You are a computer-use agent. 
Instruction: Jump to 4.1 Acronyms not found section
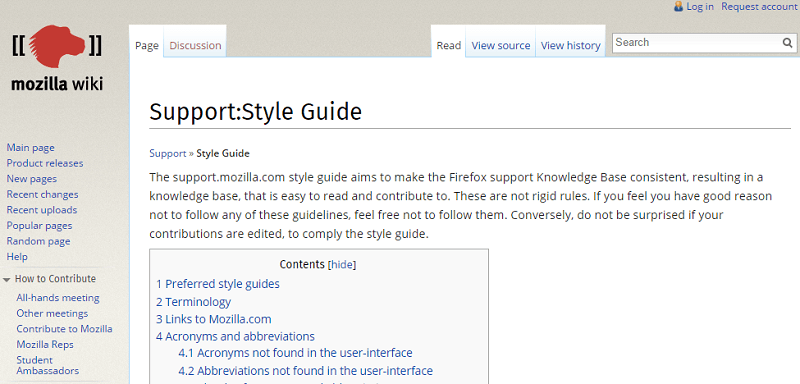tap(295, 353)
